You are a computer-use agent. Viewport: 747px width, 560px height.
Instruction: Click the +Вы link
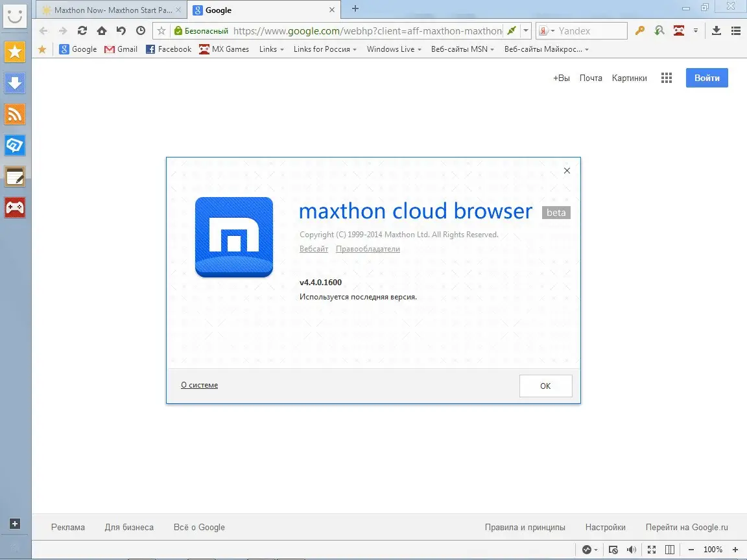[561, 78]
